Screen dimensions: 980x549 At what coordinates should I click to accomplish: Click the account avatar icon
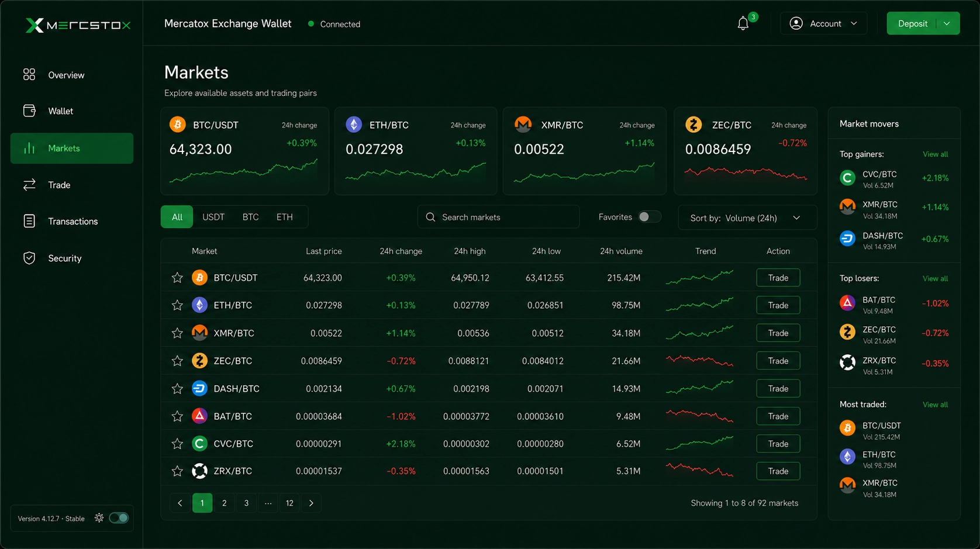click(796, 23)
